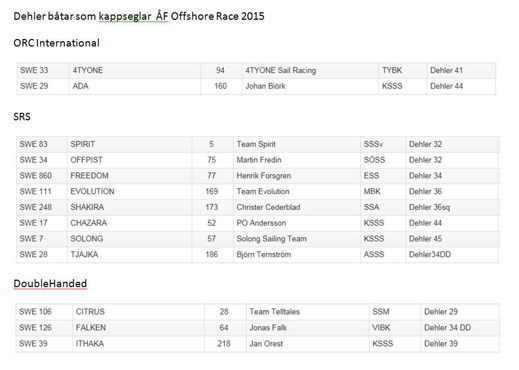Select the FREEDOM boat row name
The height and width of the screenshot is (370, 519).
(129, 176)
